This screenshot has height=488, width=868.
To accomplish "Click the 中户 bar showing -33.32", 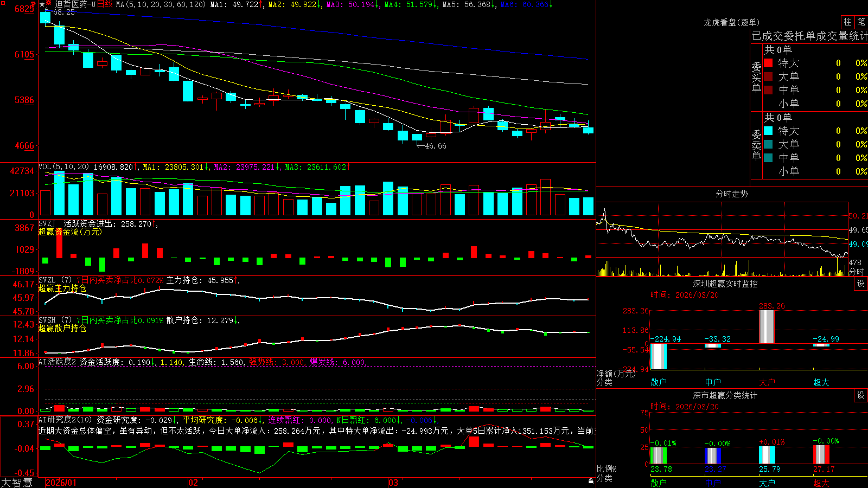I will (713, 345).
